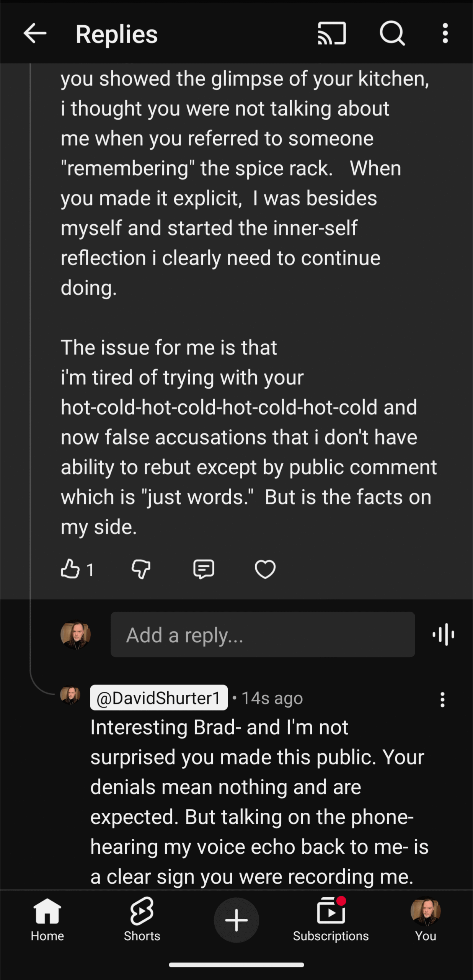
Task: Open options menu for DavidShurter1 reply
Action: coord(442,699)
